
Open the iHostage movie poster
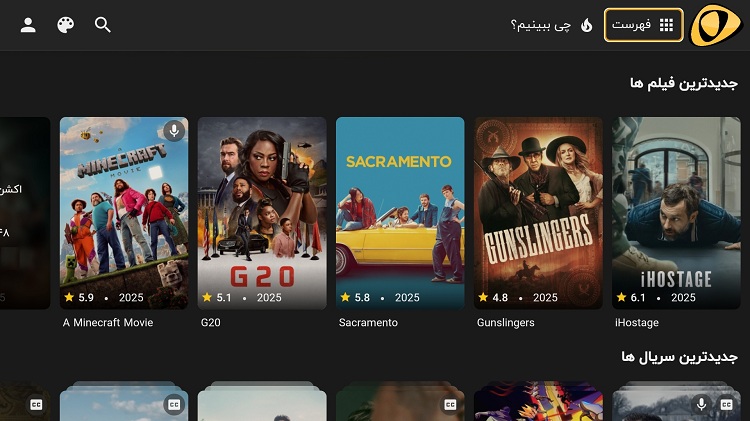[x=676, y=213]
